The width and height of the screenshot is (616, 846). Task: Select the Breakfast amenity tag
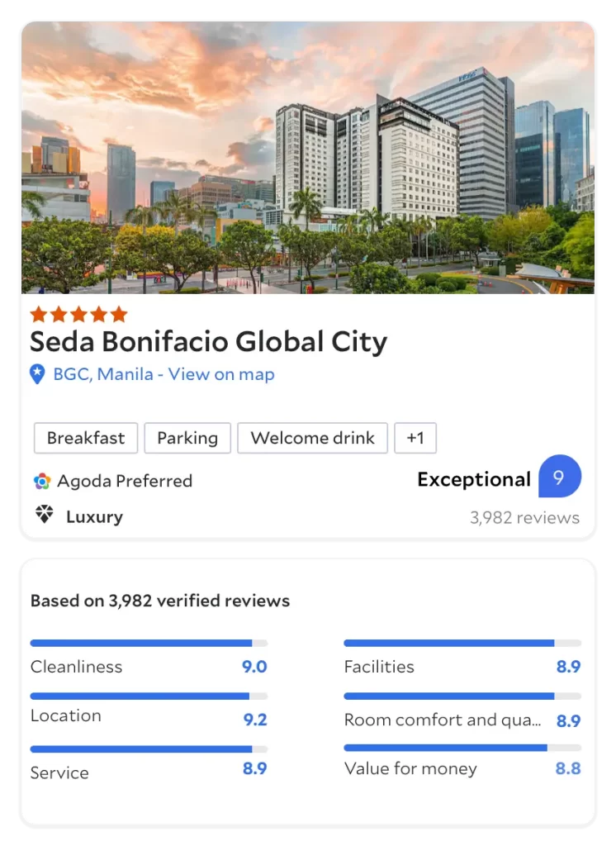tap(86, 438)
